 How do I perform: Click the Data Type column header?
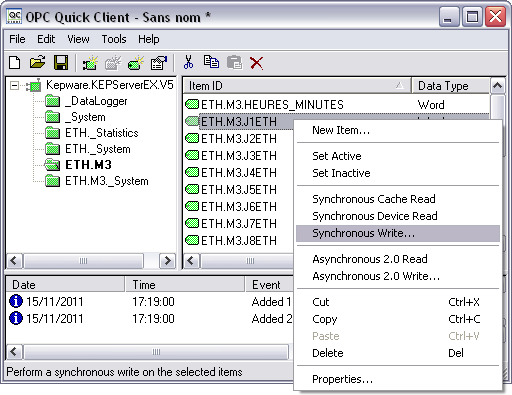[x=451, y=86]
